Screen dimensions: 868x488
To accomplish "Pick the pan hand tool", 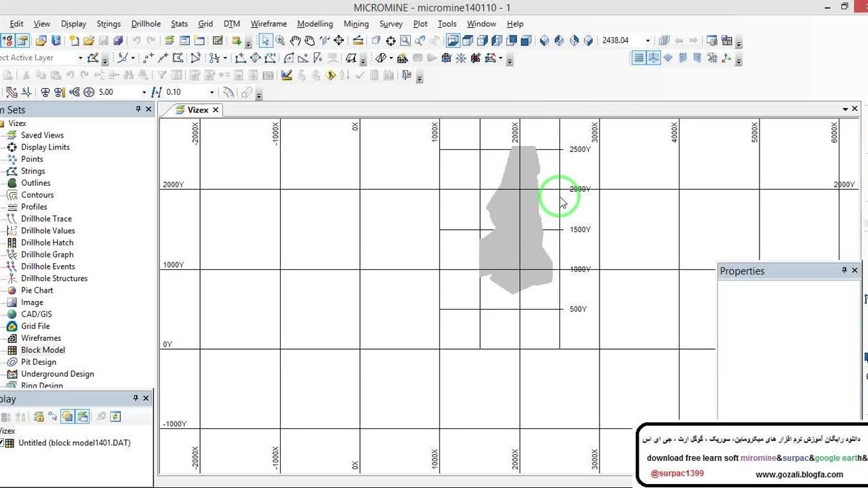I will pyautogui.click(x=295, y=41).
